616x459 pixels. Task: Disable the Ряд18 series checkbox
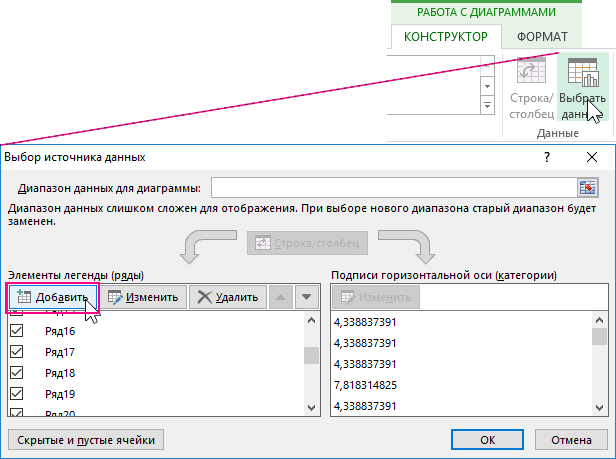pos(17,373)
